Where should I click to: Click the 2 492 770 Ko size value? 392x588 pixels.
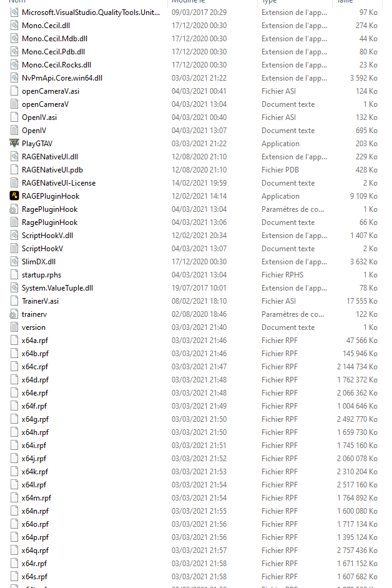357,419
